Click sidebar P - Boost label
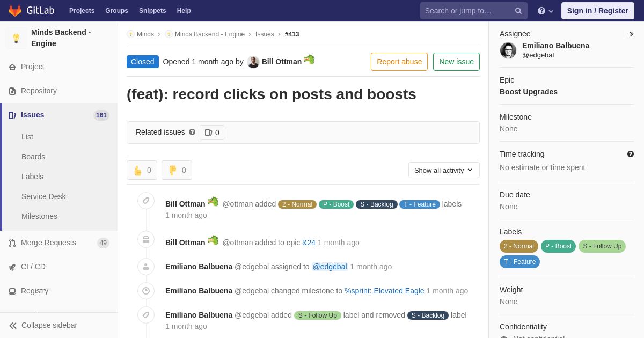Image resolution: width=644 pixels, height=338 pixels. click(558, 246)
